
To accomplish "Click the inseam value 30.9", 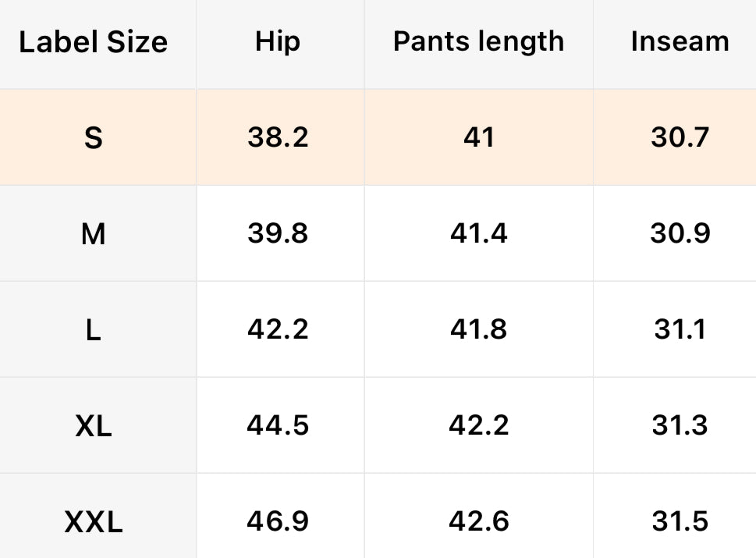I will [x=680, y=233].
